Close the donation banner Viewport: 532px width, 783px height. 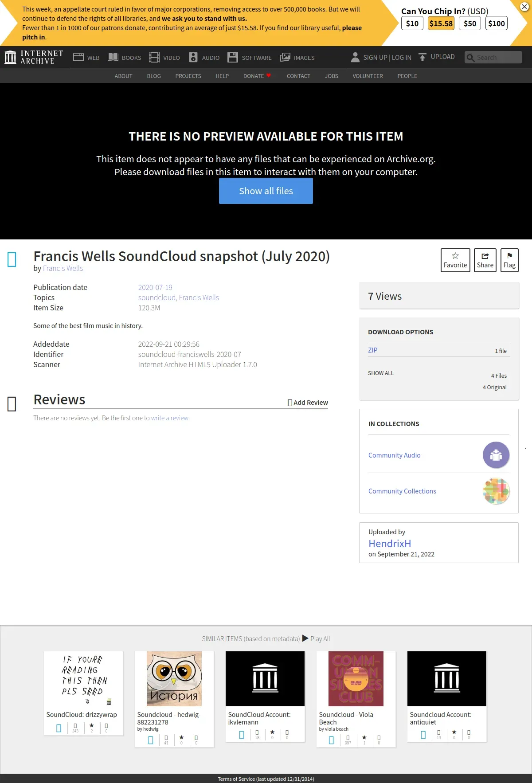[x=524, y=7]
